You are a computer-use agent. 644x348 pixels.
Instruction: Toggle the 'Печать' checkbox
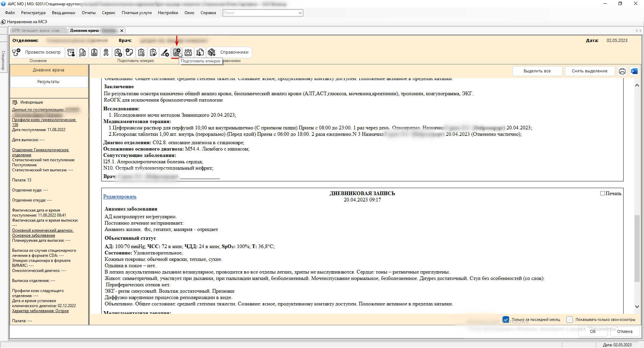tap(602, 193)
